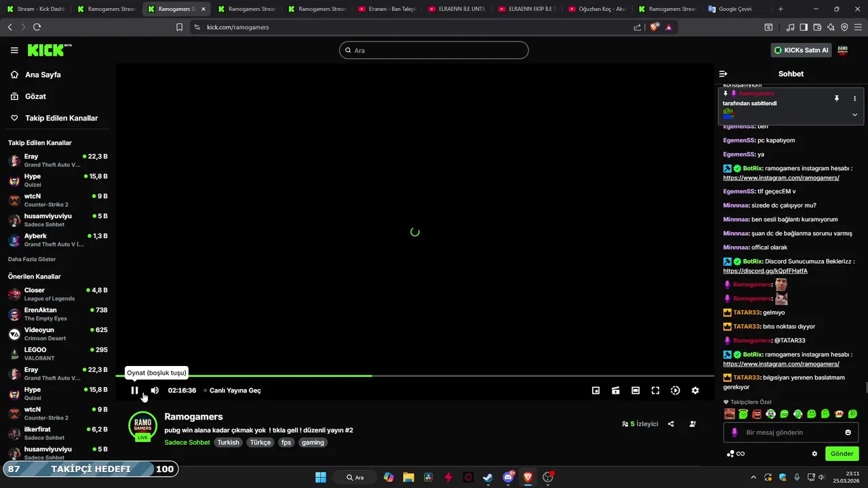Viewport: 868px width, 488px height.
Task: Click the share stream icon
Action: (671, 424)
